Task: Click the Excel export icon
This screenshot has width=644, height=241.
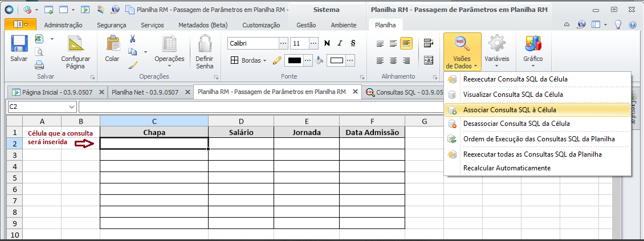Action: 39,39
